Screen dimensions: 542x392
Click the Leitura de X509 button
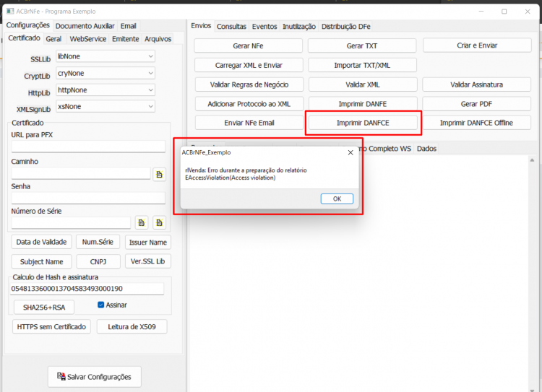(132, 326)
